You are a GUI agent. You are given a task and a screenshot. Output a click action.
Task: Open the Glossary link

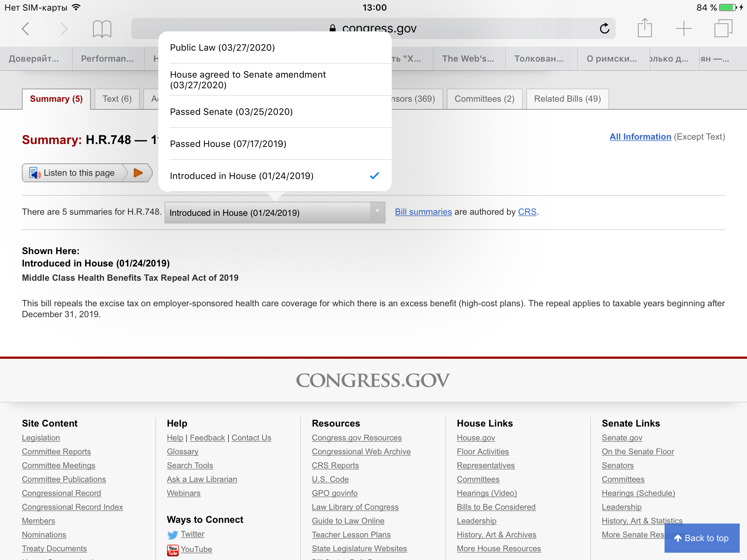click(x=182, y=452)
